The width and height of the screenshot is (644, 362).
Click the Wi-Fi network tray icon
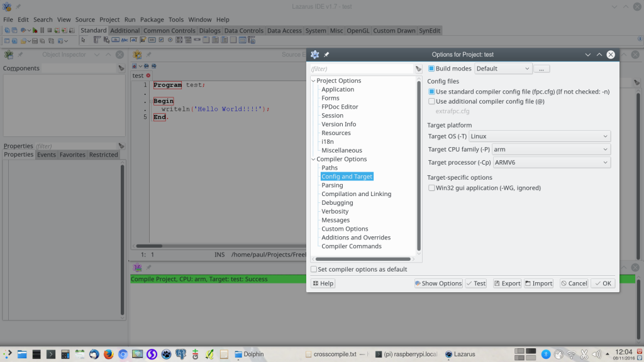point(571,354)
